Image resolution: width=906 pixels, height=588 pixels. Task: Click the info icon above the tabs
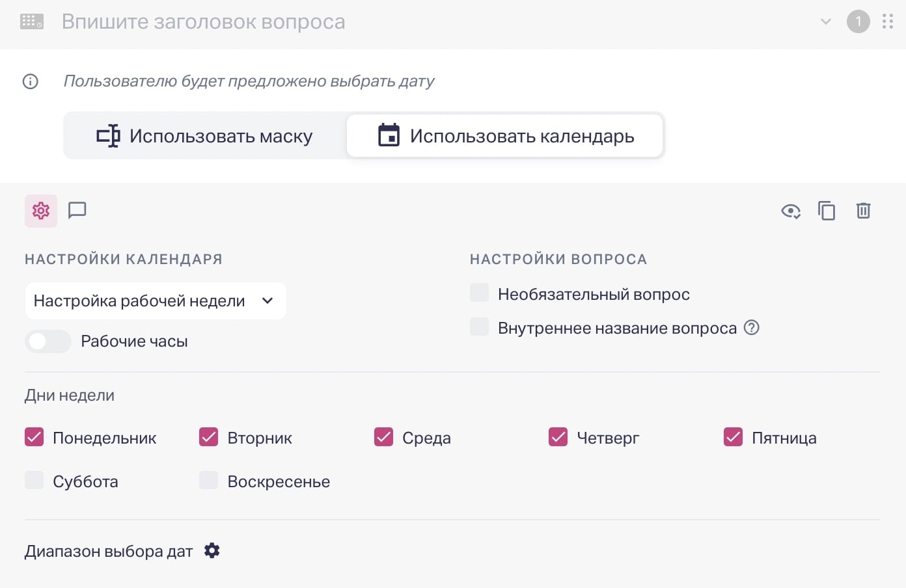[x=30, y=81]
